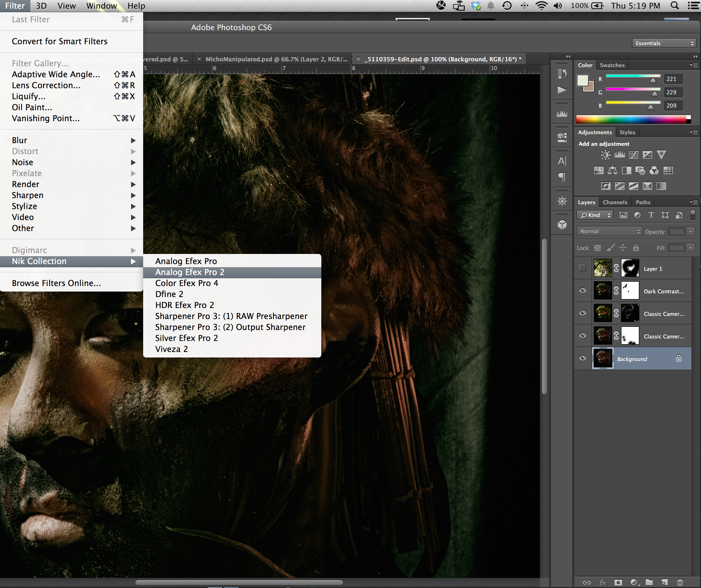This screenshot has width=701, height=588.
Task: Add a Channel Mixer adjustment
Action: [654, 171]
